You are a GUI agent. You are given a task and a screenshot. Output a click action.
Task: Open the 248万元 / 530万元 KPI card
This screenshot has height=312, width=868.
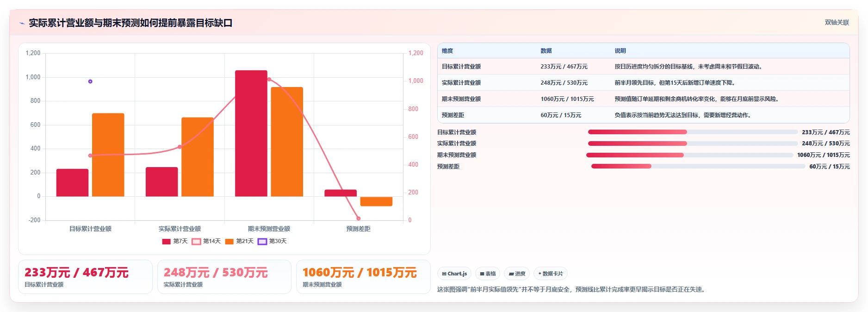point(224,277)
